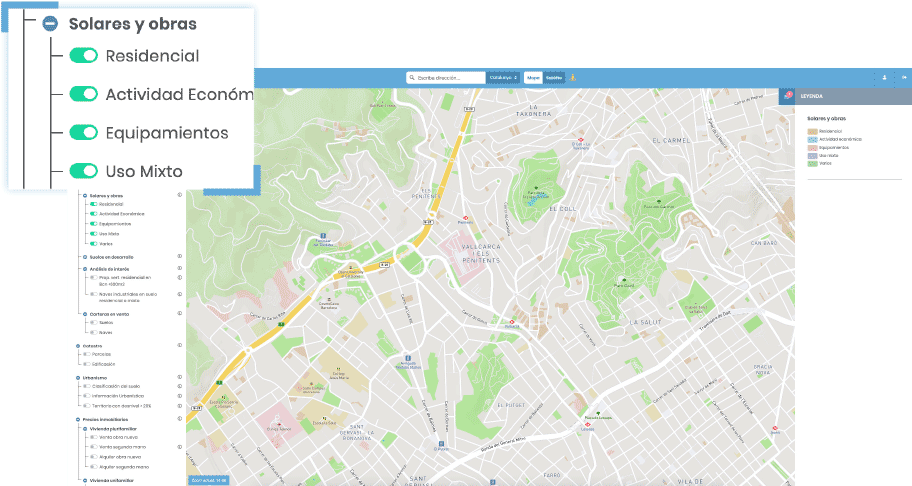Open the user profile icon in header

click(885, 77)
